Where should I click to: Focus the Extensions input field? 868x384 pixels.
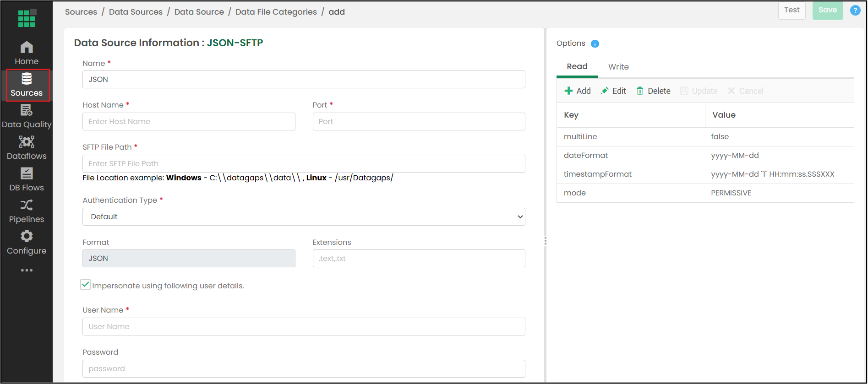click(x=419, y=258)
